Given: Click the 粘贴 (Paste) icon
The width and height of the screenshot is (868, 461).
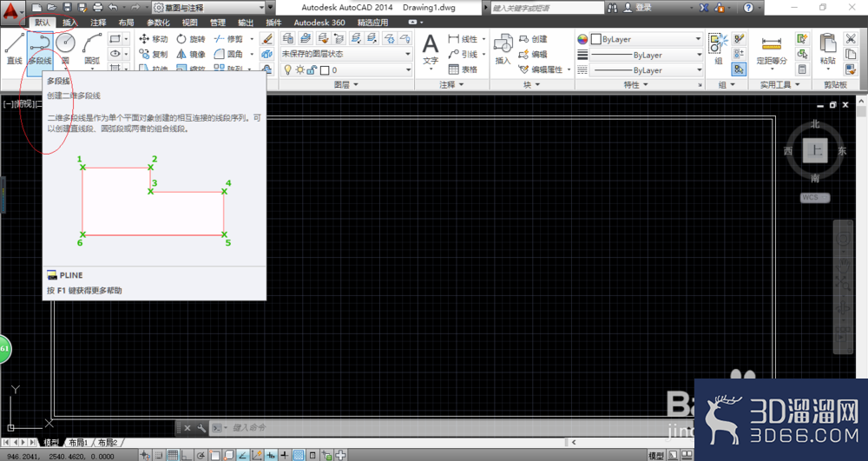Looking at the screenshot, I should click(x=827, y=49).
